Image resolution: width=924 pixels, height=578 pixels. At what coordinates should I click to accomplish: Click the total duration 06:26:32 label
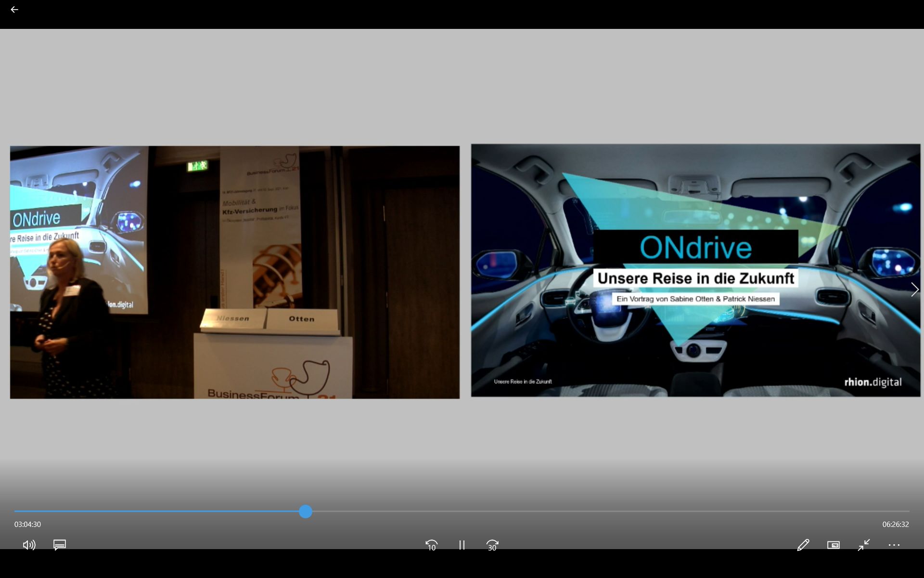[x=895, y=525]
